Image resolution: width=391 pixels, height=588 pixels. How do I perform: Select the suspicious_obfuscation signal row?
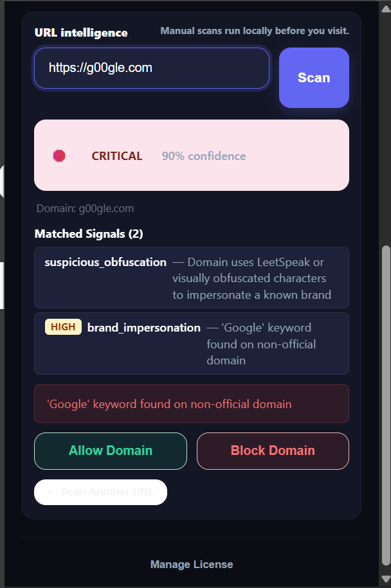click(x=192, y=278)
